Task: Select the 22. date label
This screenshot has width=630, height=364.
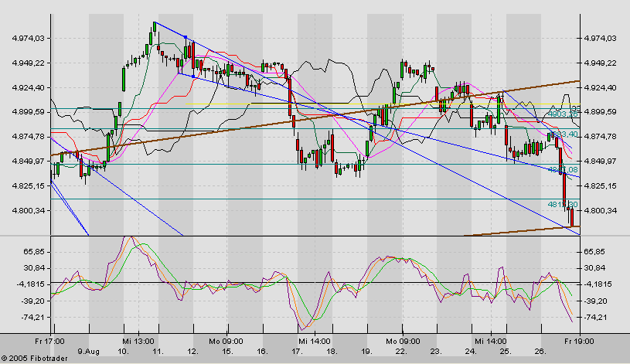Action: pyautogui.click(x=401, y=352)
